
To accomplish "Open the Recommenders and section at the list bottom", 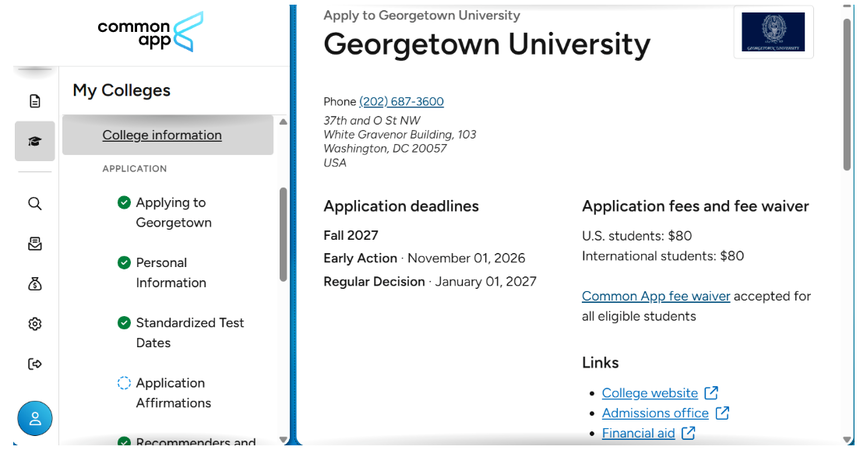I will pos(196,441).
